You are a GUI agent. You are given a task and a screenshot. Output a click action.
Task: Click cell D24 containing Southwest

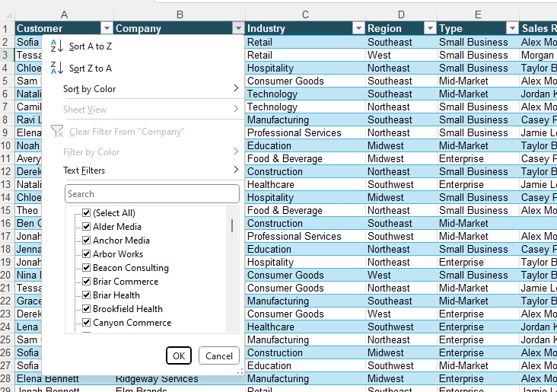pyautogui.click(x=401, y=327)
